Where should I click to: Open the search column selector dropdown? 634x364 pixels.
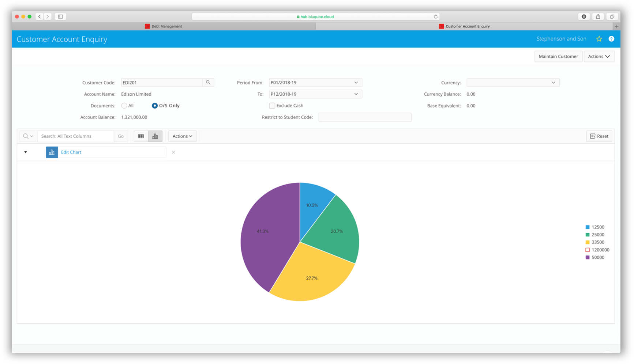28,136
